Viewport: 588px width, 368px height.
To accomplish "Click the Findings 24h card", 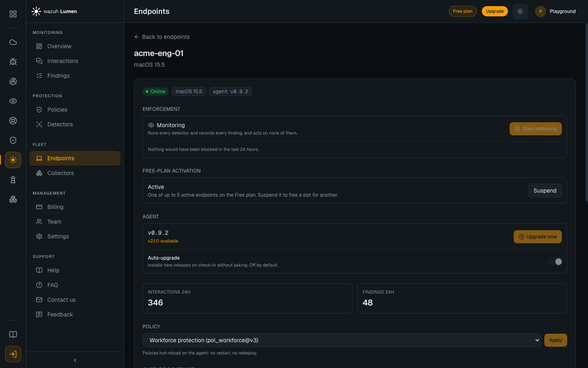I will tap(462, 298).
